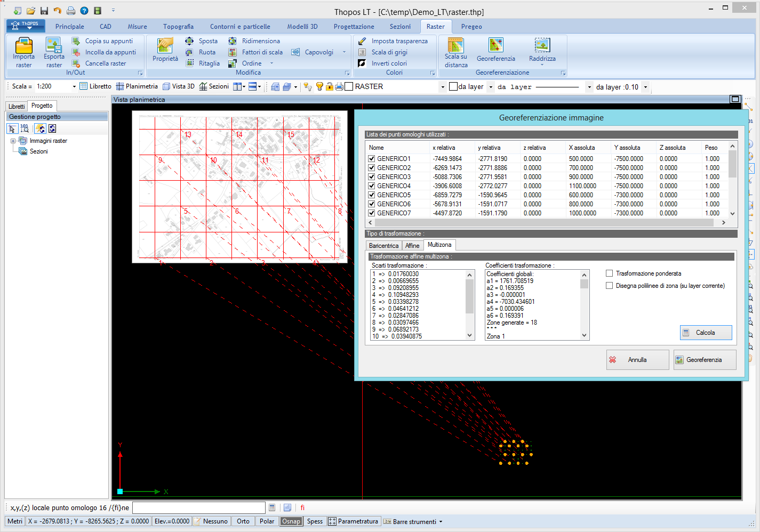Select the Sposta tool
The height and width of the screenshot is (532, 760).
pos(201,41)
